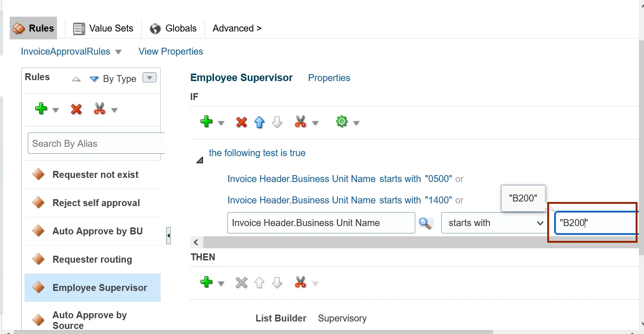The image size is (644, 334).
Task: Click the Search By Alias field
Action: [96, 144]
